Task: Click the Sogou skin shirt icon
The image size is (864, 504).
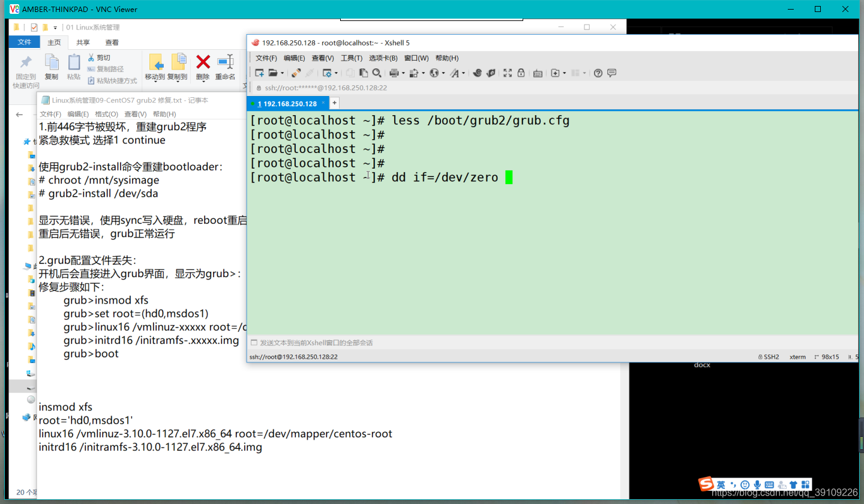Action: click(x=793, y=484)
